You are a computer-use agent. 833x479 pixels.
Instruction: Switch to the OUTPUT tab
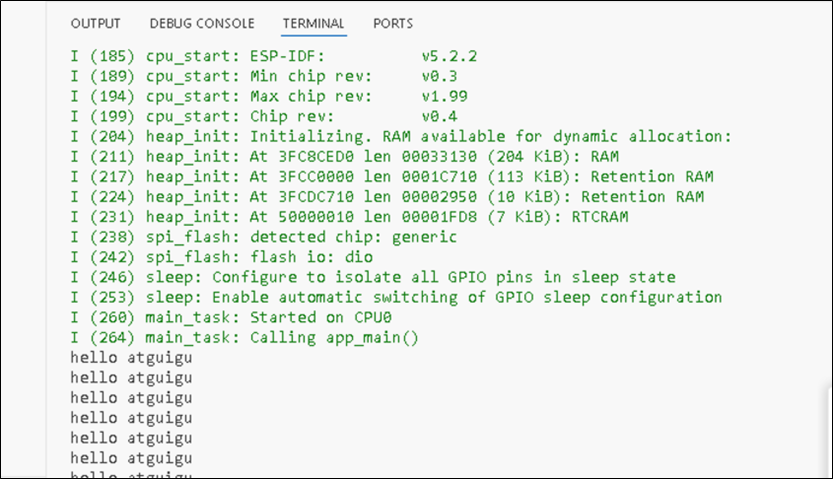(x=96, y=23)
